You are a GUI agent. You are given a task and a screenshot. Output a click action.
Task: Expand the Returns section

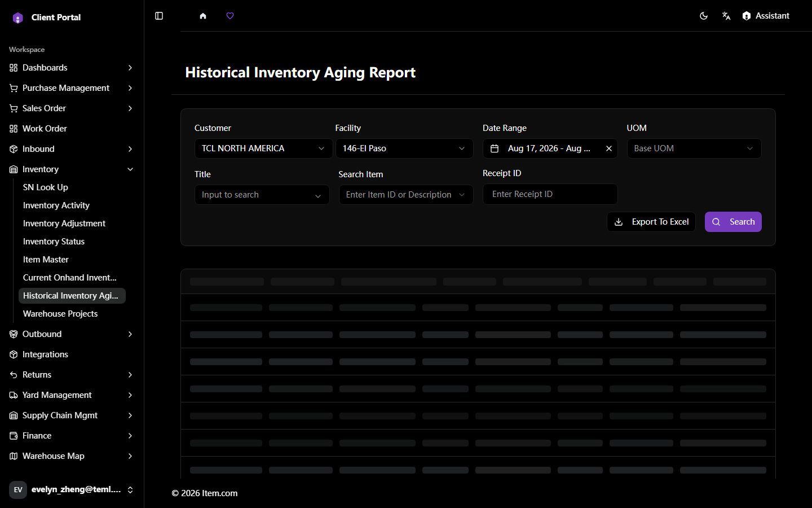click(72, 375)
